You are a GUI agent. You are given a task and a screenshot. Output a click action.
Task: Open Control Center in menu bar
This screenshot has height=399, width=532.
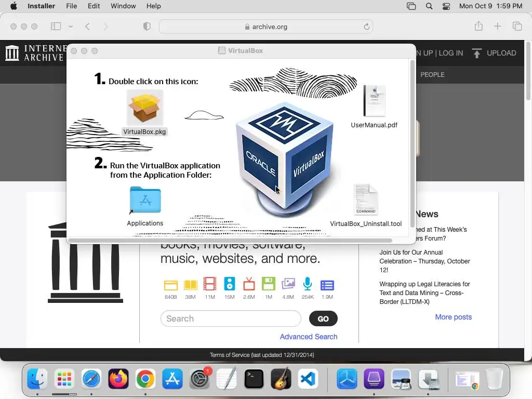(x=446, y=6)
